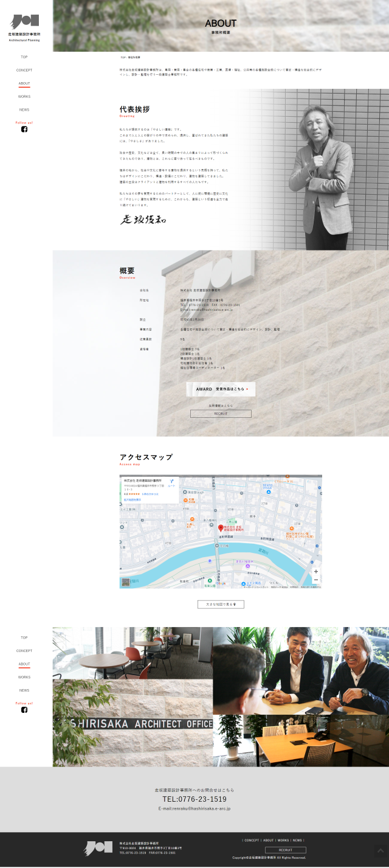Zoom in on the map with plus

click(x=315, y=572)
